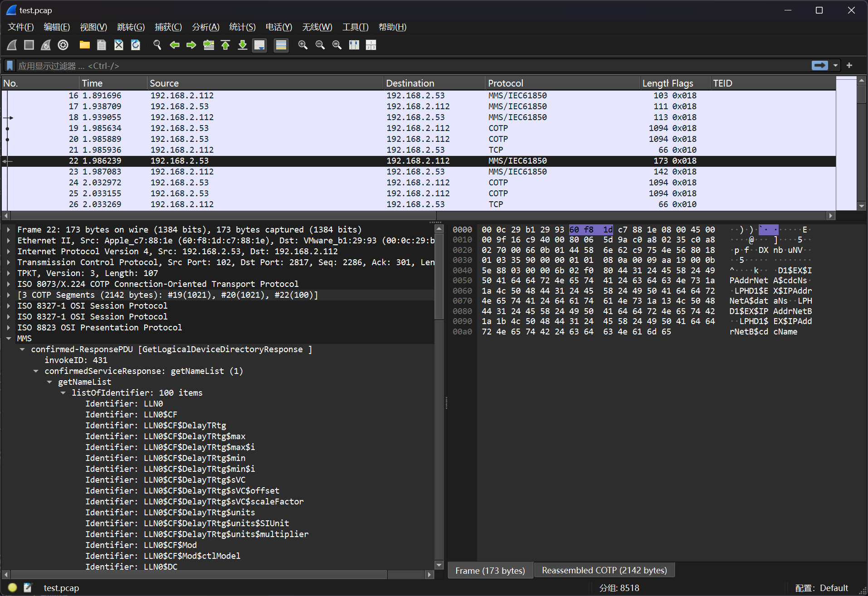Collapse the confirmed-ResponsePDU node

pos(22,349)
